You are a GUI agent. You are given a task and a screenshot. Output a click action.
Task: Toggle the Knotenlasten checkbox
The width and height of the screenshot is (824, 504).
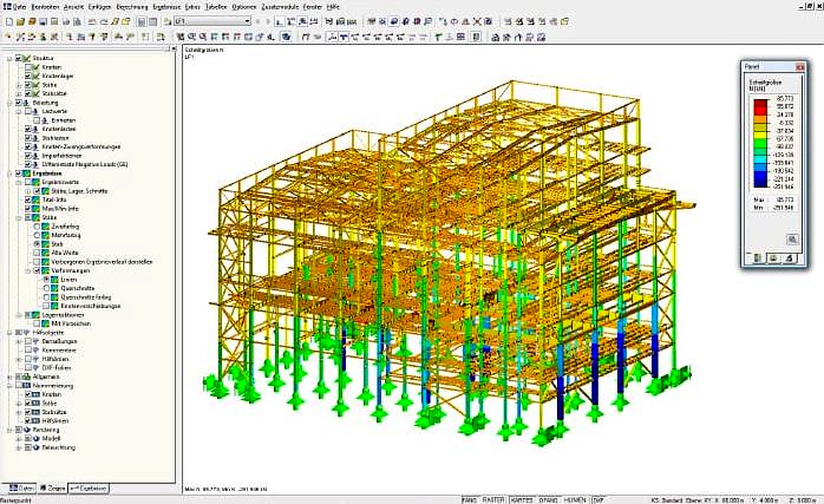(28, 129)
